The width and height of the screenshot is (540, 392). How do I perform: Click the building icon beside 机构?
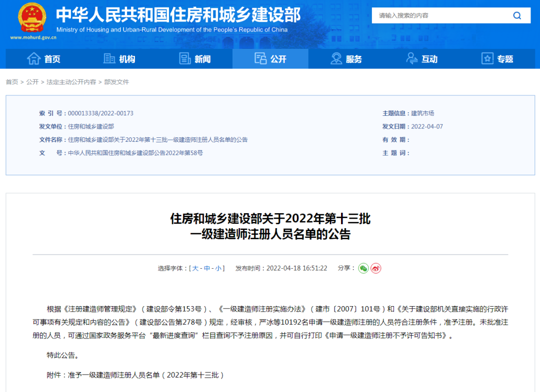(x=109, y=59)
